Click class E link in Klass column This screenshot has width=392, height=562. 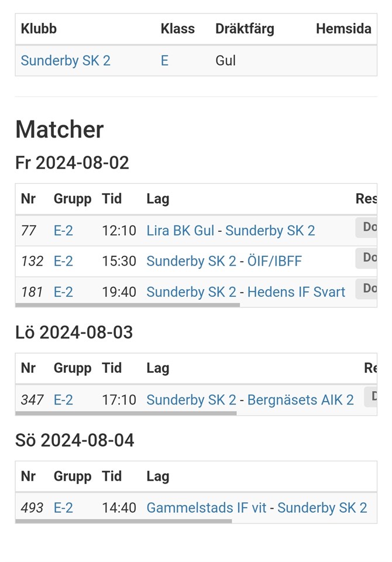(x=164, y=61)
